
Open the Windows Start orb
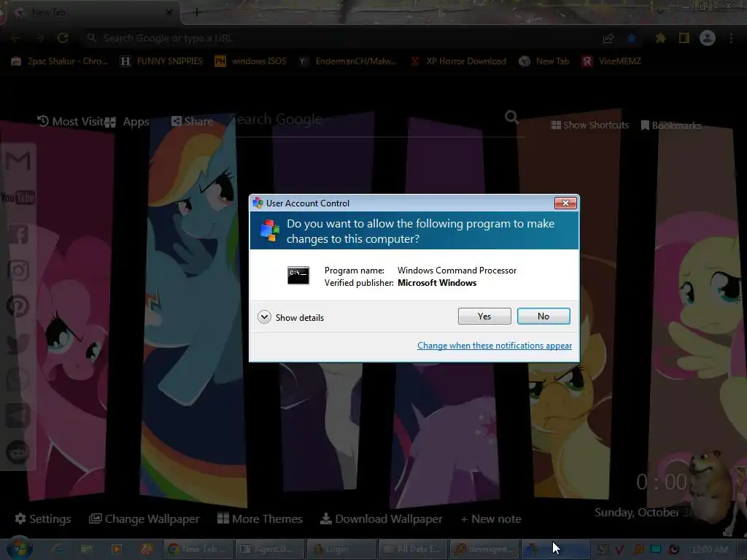(19, 548)
